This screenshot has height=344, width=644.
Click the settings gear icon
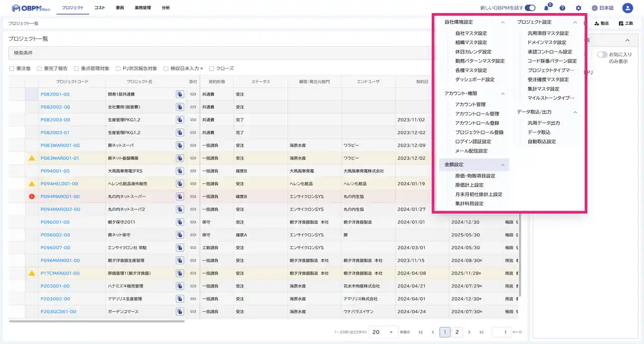click(x=579, y=8)
